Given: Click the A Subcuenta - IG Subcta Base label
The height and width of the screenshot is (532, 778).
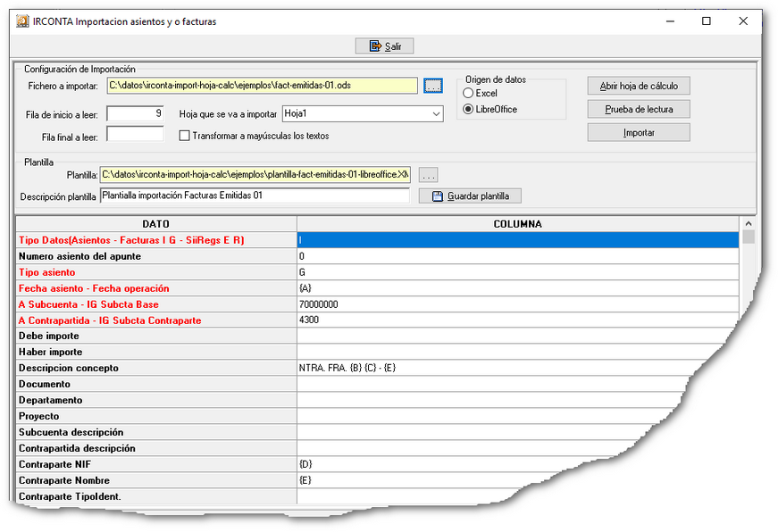Looking at the screenshot, I should click(x=88, y=304).
